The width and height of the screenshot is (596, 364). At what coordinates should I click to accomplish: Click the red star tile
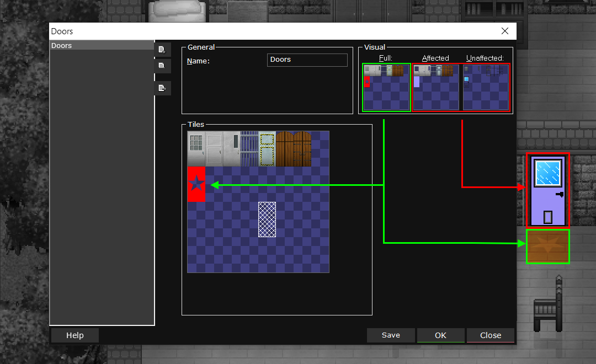pos(196,184)
